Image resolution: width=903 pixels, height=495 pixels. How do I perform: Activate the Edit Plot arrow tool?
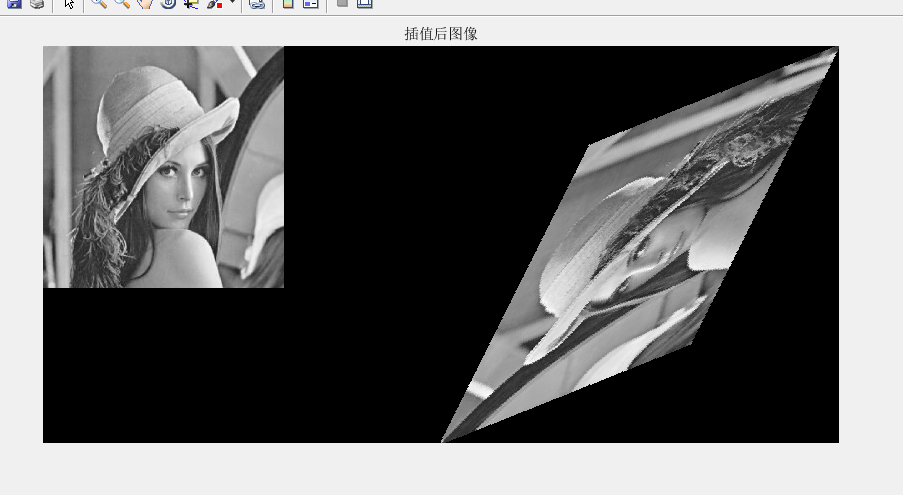click(x=69, y=3)
